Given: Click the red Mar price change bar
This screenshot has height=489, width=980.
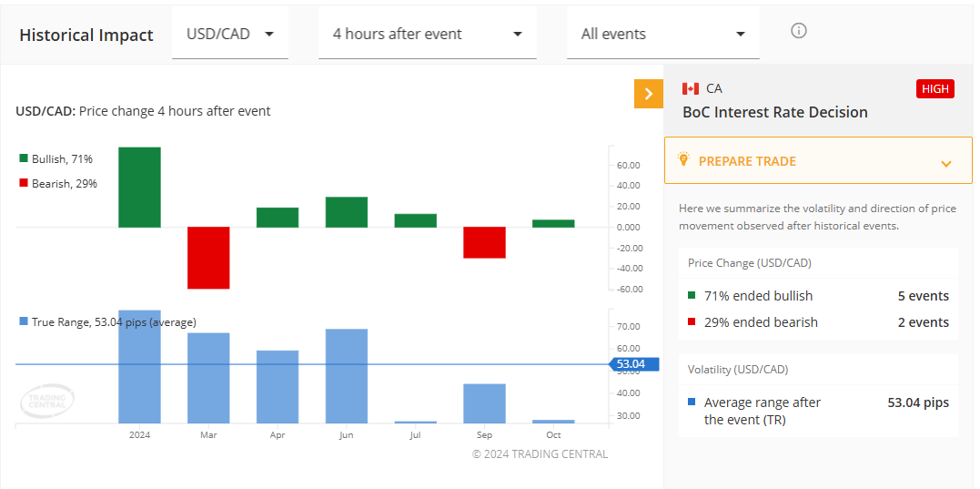Looking at the screenshot, I should tap(208, 258).
